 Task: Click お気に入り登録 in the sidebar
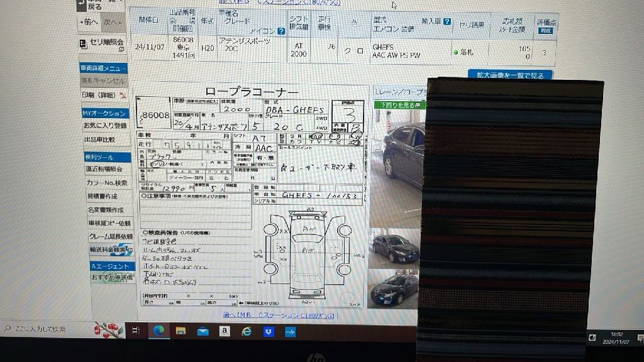coord(105,126)
